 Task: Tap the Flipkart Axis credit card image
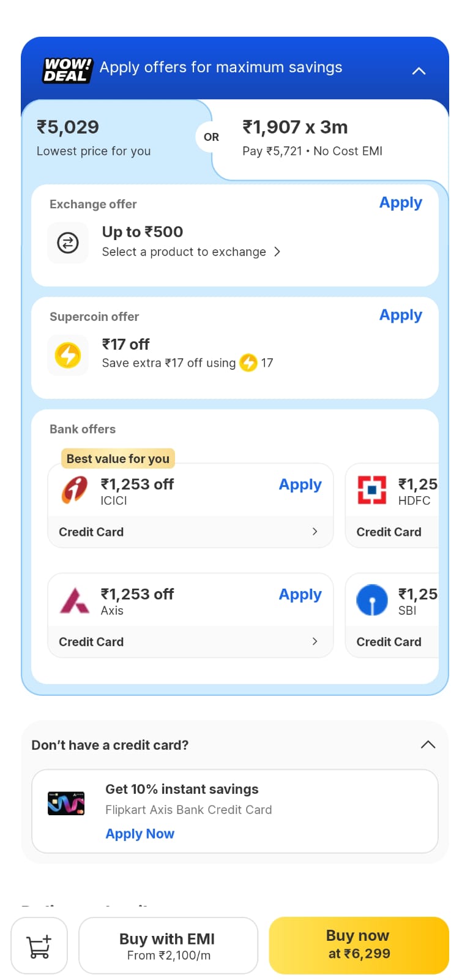click(x=66, y=803)
